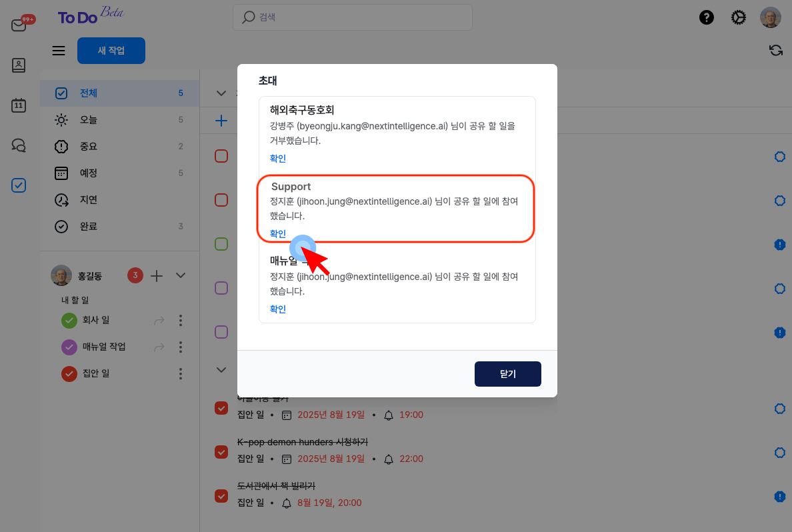Click the 닫기 button in dialog

point(507,374)
